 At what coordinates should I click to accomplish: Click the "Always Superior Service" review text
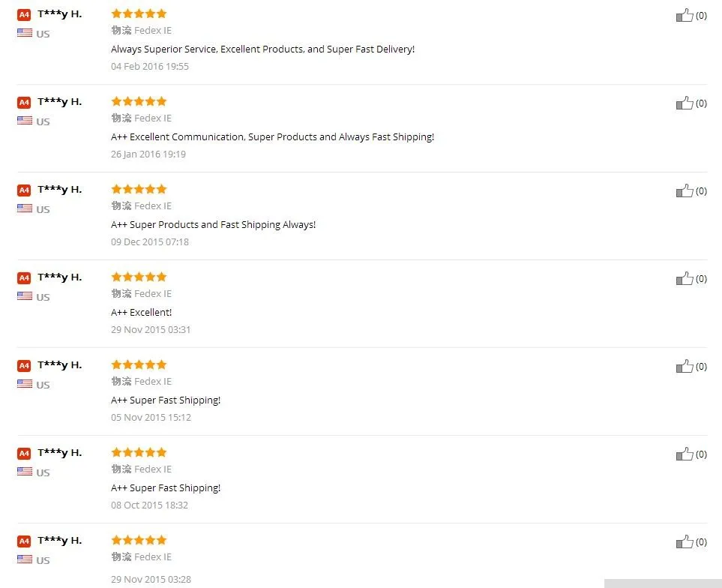262,49
